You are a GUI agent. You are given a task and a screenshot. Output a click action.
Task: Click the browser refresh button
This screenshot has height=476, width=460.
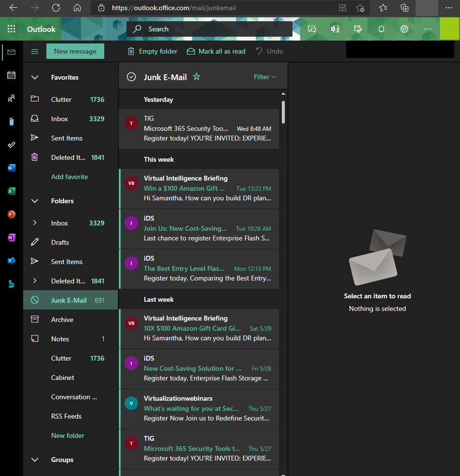point(56,8)
